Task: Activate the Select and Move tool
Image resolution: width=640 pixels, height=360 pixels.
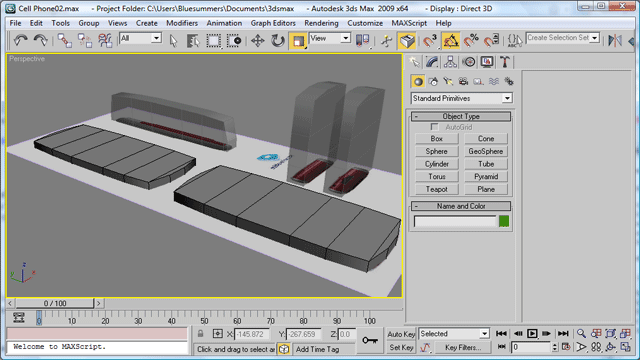Action: point(258,40)
